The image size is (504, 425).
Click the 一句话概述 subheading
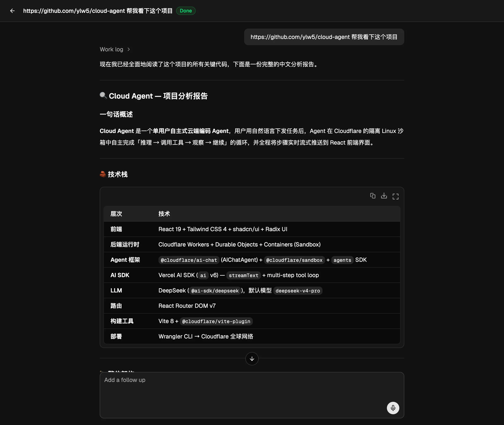pyautogui.click(x=116, y=114)
